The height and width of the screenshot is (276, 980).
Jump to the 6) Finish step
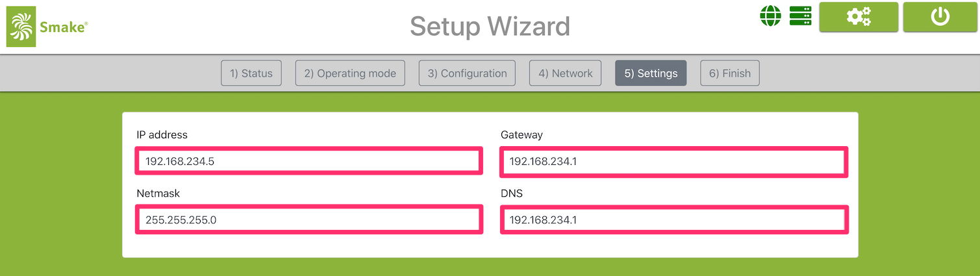click(729, 73)
